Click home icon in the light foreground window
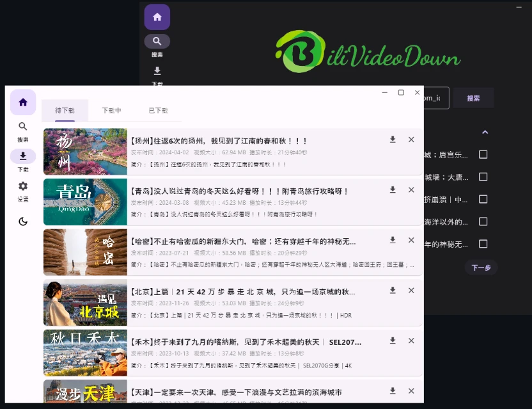The height and width of the screenshot is (409, 532). pos(23,102)
